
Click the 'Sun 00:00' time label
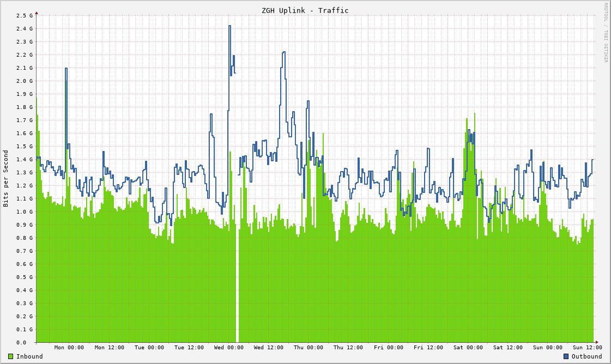point(547,347)
